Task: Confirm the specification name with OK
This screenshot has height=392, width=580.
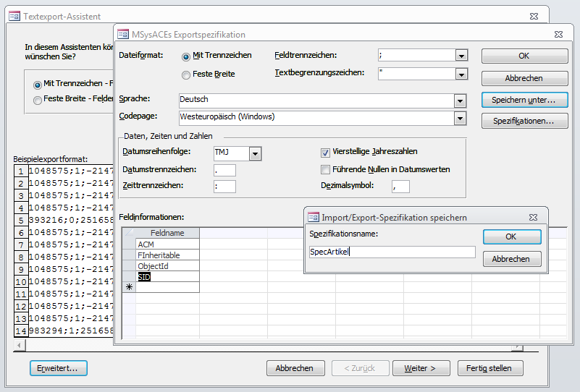Action: coord(511,237)
